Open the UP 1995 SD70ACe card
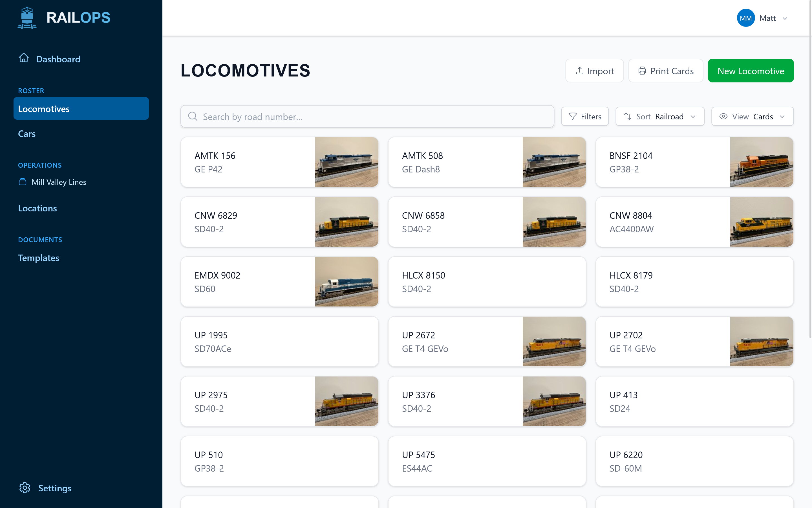The image size is (812, 508). tap(279, 341)
